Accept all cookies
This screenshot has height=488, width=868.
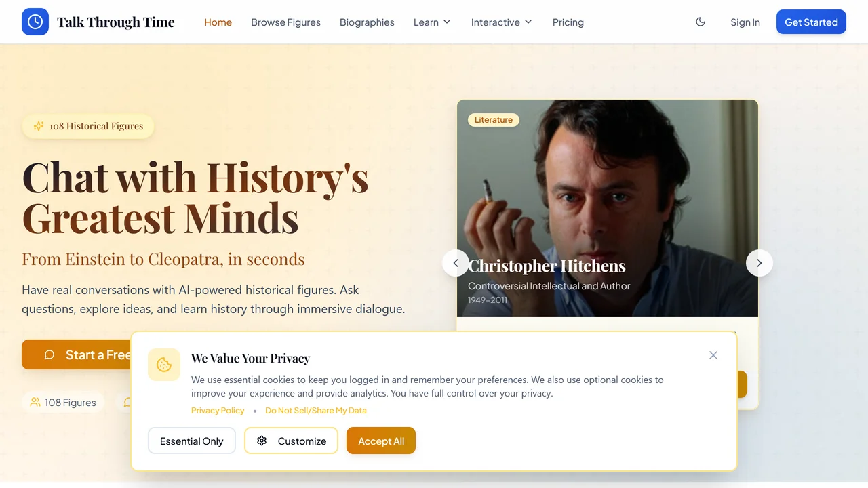pos(381,441)
